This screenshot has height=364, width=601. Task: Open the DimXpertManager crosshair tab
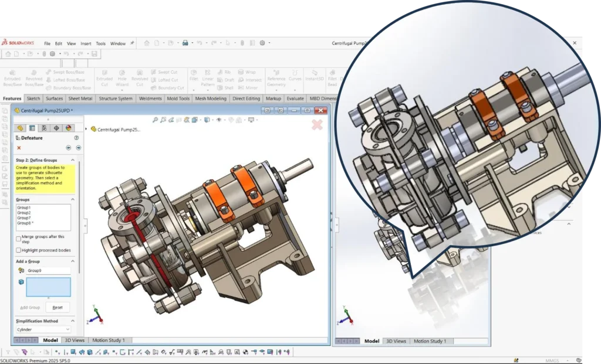[x=56, y=128]
